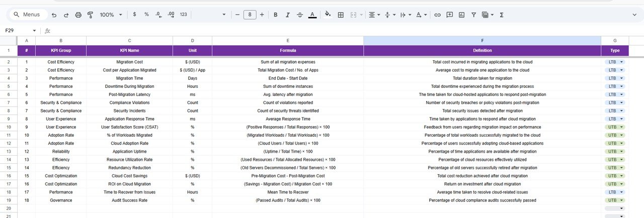This screenshot has width=644, height=218.
Task: Open the Borders tool
Action: [x=341, y=15]
